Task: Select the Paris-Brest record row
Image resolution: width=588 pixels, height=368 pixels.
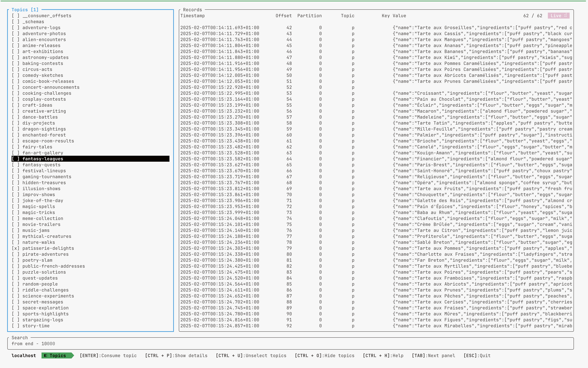Action: click(376, 165)
